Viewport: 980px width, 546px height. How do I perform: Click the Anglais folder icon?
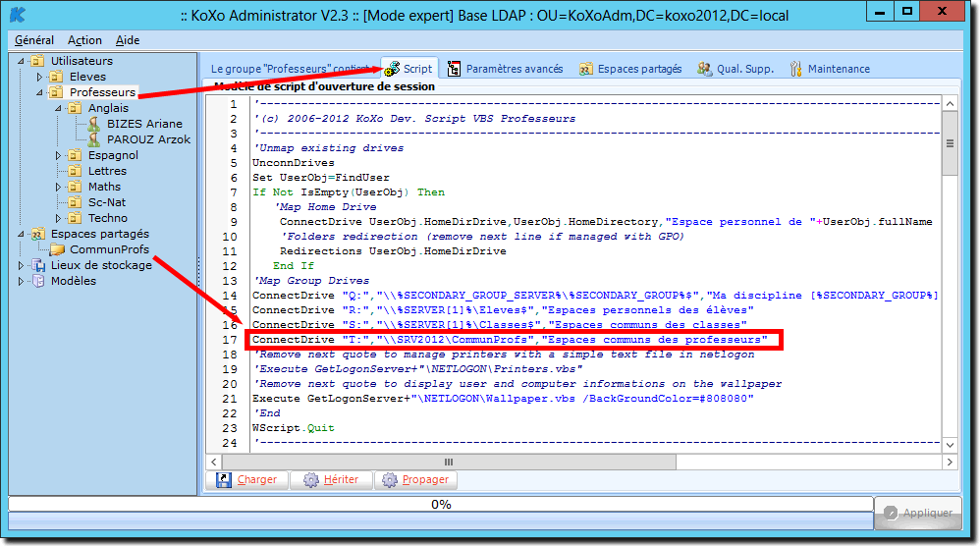75,107
